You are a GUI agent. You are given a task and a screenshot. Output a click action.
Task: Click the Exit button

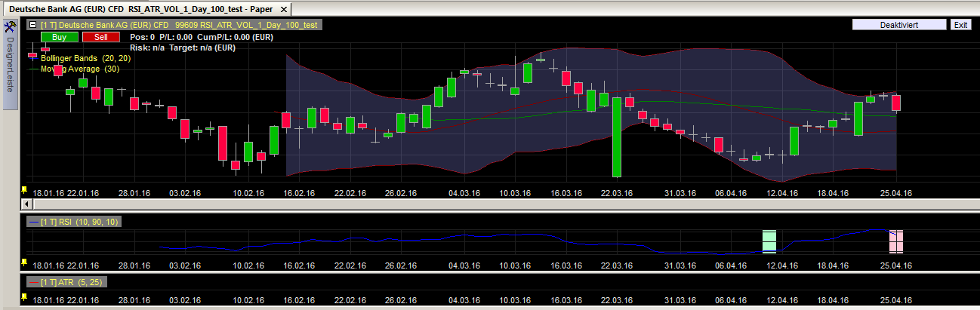click(x=960, y=25)
